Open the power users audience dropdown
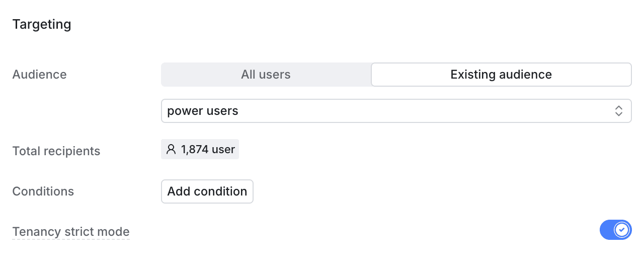The width and height of the screenshot is (644, 260). click(x=396, y=111)
